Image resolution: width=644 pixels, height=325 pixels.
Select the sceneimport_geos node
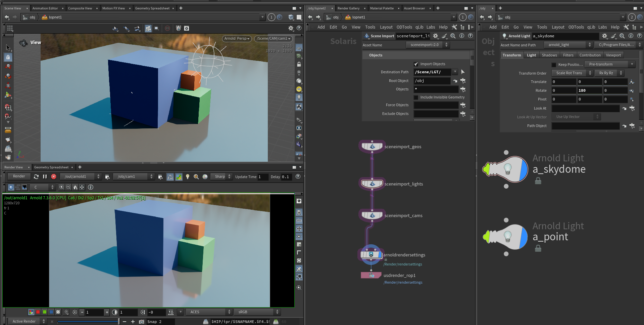pyautogui.click(x=372, y=147)
